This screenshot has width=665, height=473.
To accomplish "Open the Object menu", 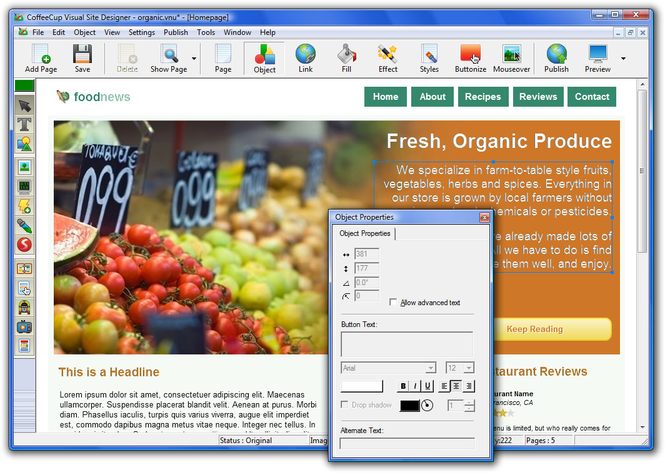I will [x=84, y=32].
